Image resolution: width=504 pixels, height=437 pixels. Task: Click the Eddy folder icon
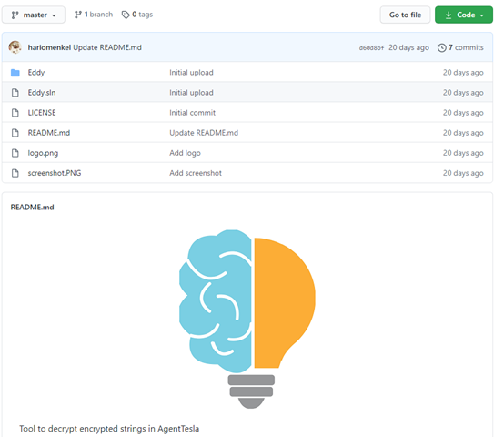tap(15, 73)
